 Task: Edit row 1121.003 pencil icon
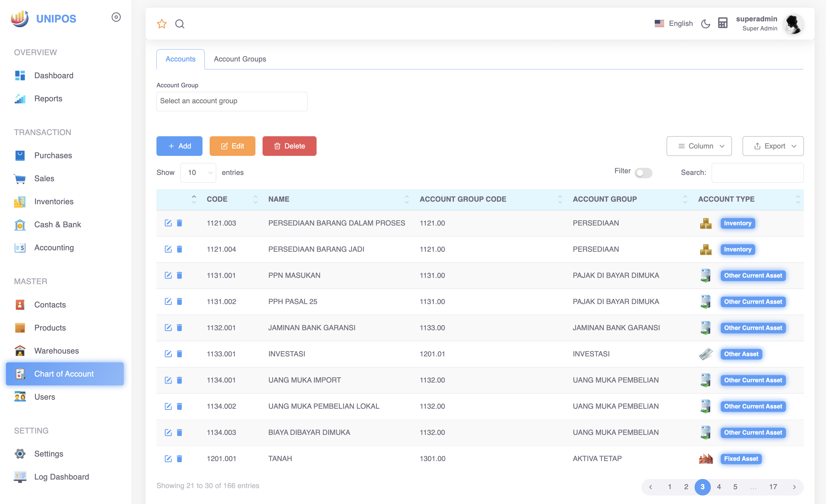[168, 223]
